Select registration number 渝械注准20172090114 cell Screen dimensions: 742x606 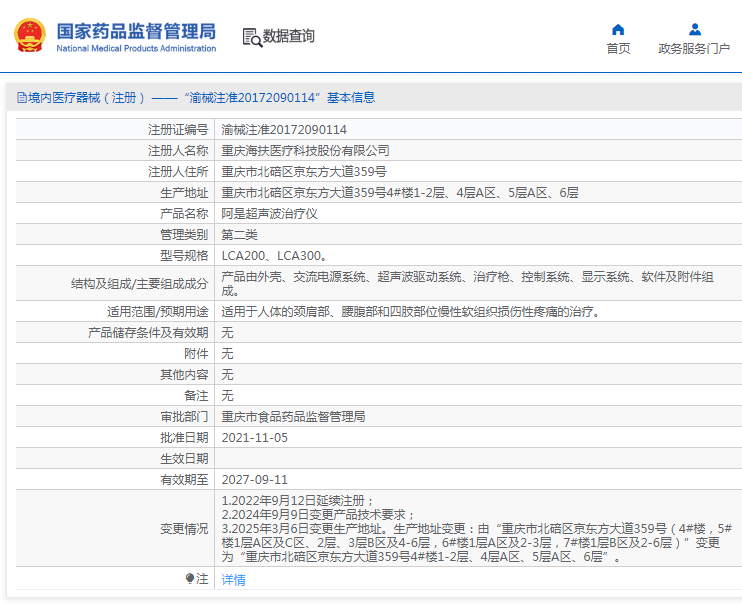tap(284, 130)
